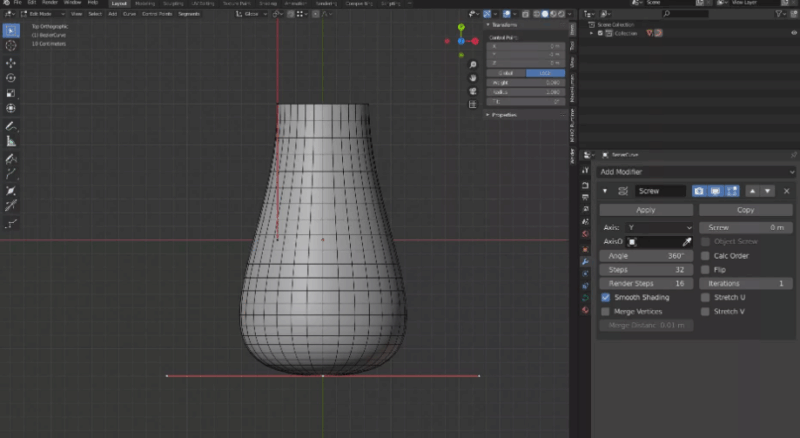This screenshot has width=800, height=438.
Task: Open the outliner filter funnel
Action: [x=779, y=14]
